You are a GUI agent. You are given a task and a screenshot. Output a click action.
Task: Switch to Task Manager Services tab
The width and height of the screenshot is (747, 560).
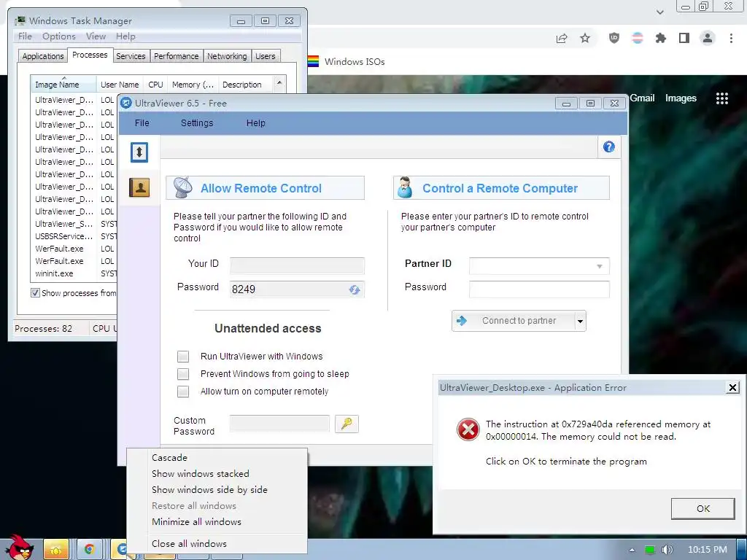[131, 56]
